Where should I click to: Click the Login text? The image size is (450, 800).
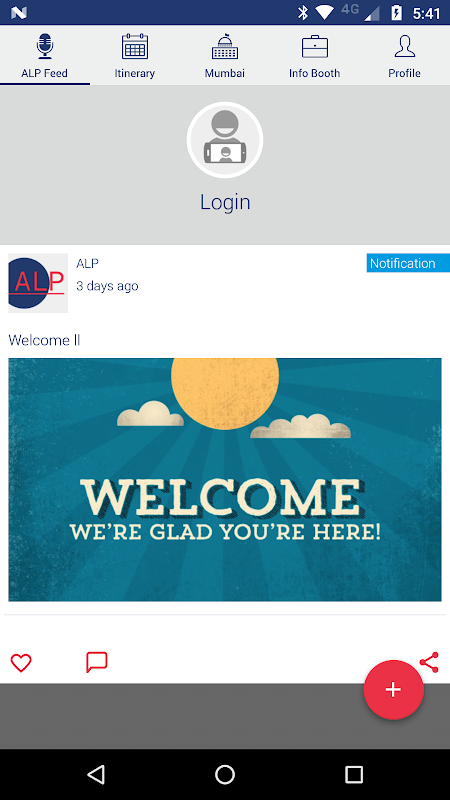pyautogui.click(x=225, y=202)
